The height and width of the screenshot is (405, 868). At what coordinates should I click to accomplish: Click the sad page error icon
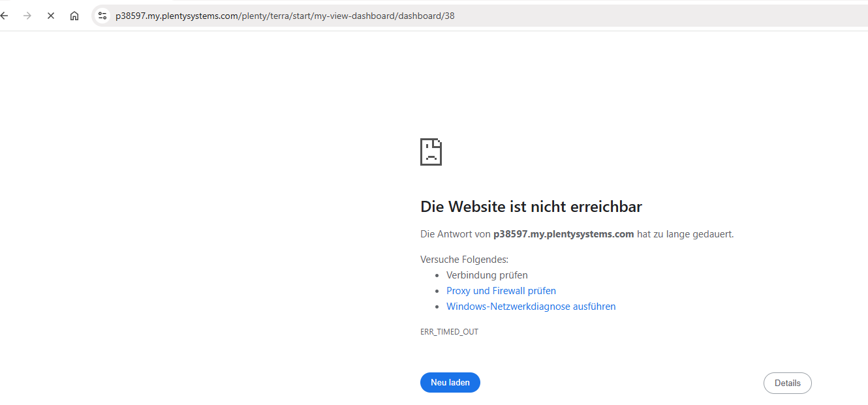pos(431,152)
